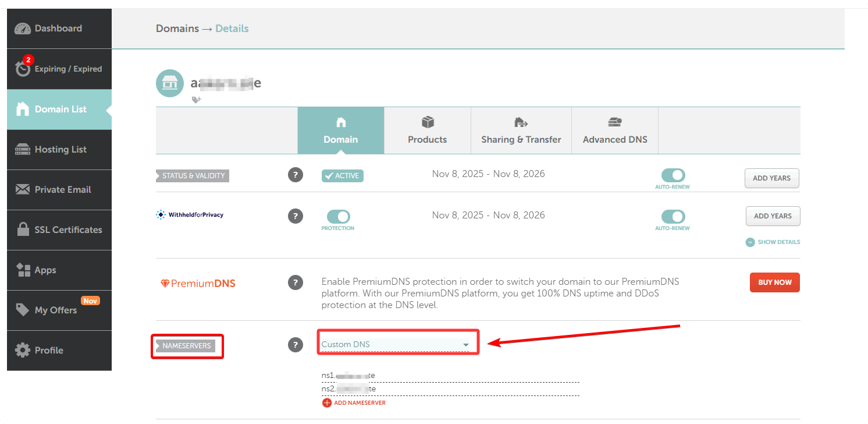Click Add Years for Status & Validity
Viewport: 868px width, 424px height.
[x=772, y=178]
